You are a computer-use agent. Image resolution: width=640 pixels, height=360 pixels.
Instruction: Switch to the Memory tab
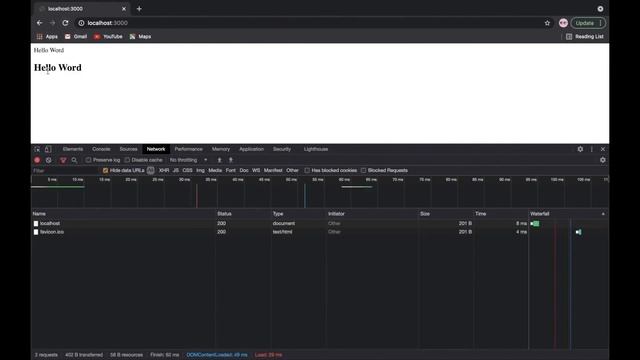[221, 149]
